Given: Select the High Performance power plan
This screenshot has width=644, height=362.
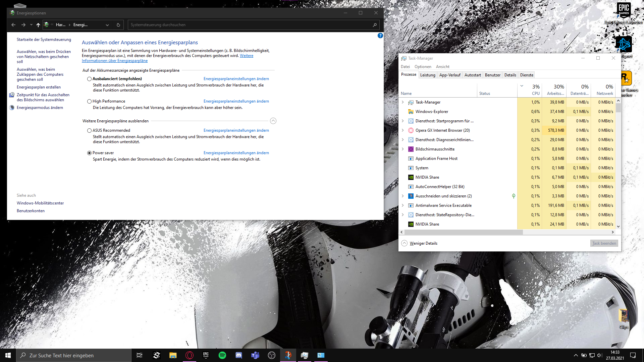Looking at the screenshot, I should click(89, 102).
